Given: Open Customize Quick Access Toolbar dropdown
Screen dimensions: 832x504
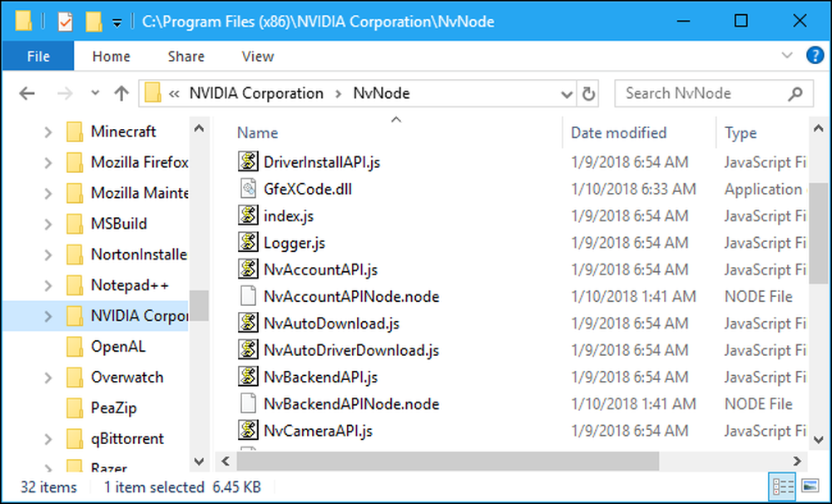Looking at the screenshot, I should click(116, 22).
